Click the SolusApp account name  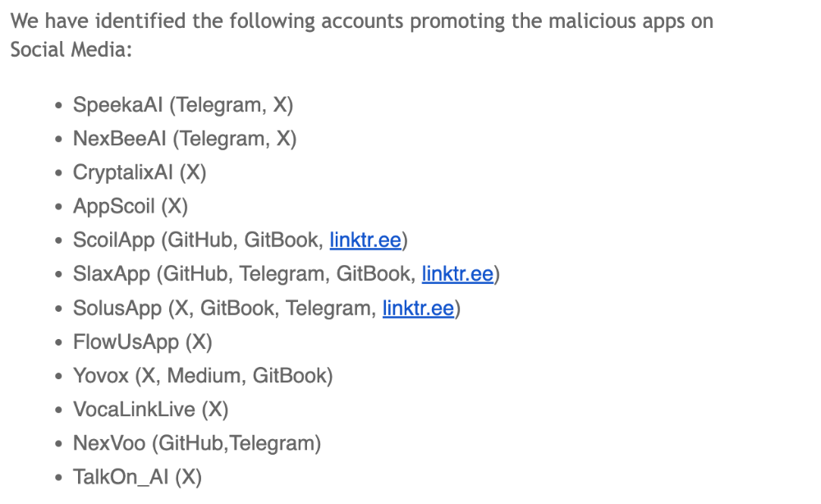coord(117,309)
